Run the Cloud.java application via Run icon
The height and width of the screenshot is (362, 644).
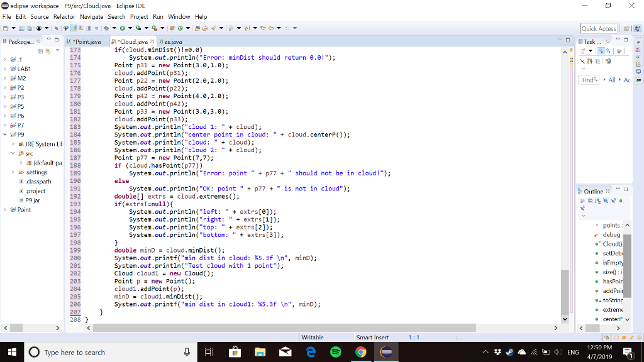coord(123,28)
